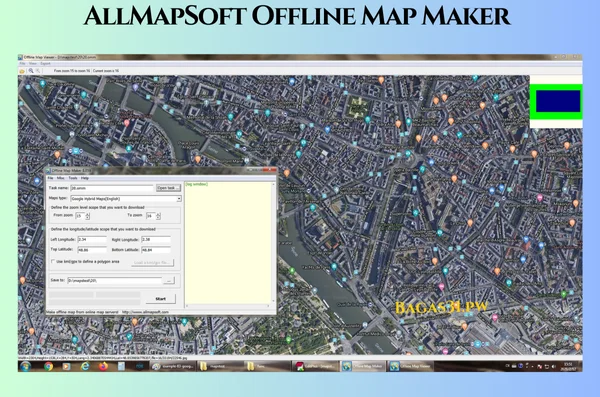Click the To zoom value field
Screen dimensions: 600x397
[x=151, y=216]
